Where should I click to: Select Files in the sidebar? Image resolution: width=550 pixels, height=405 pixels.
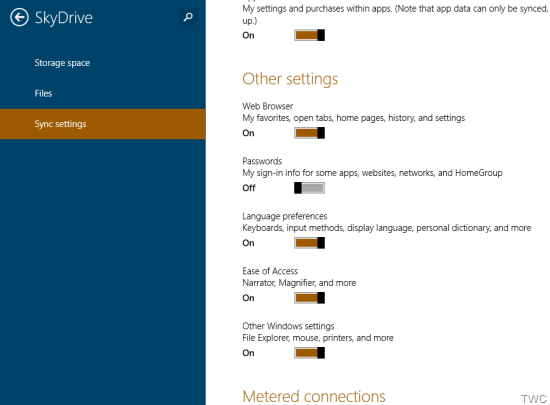click(43, 93)
